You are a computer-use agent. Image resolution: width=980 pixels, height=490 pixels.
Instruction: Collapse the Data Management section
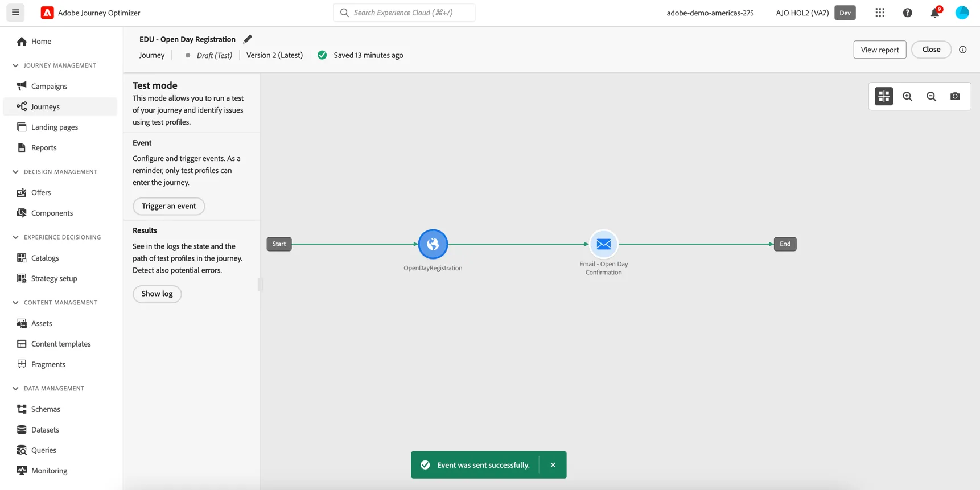point(15,389)
